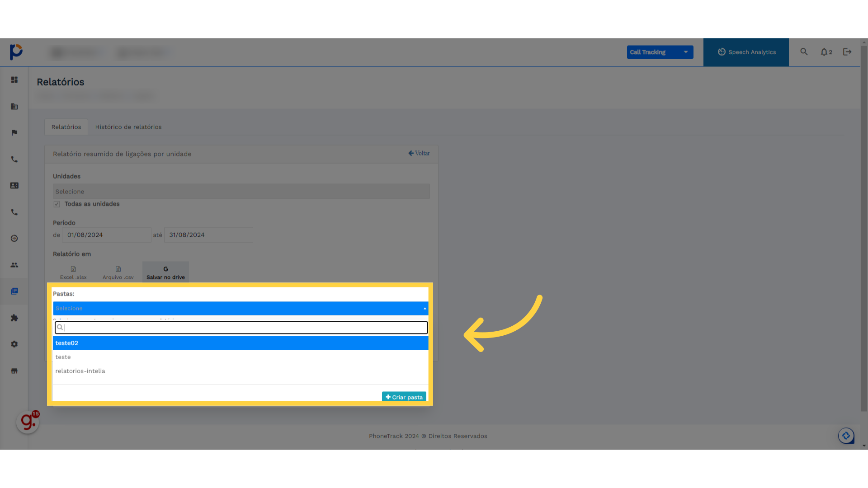
Task: Open the Call Tracking dropdown
Action: pos(660,52)
